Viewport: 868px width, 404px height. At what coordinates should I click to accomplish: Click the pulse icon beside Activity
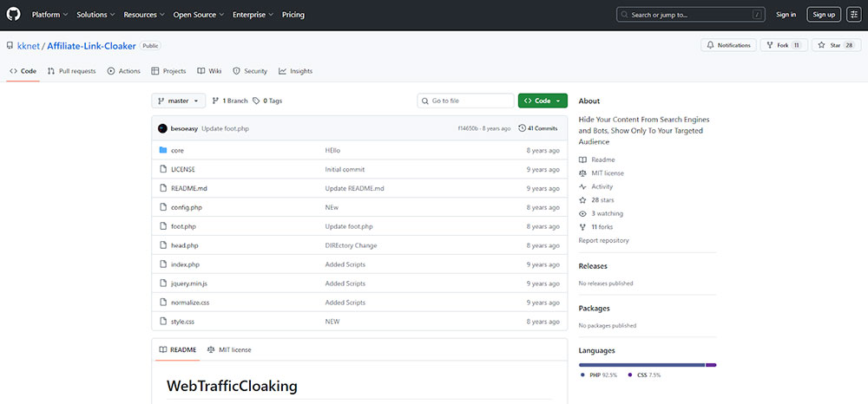[x=582, y=186]
